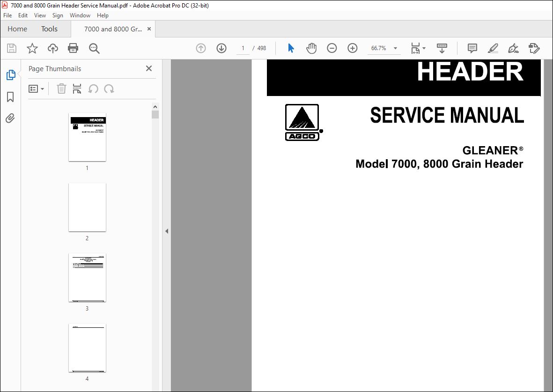The width and height of the screenshot is (553, 392).
Task: Switch to the Home tab
Action: [17, 29]
